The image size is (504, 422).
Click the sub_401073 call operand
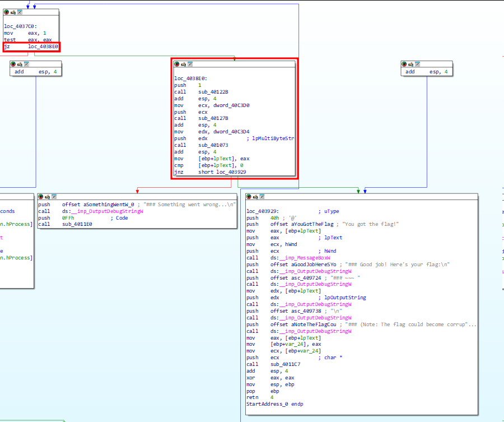click(x=213, y=145)
